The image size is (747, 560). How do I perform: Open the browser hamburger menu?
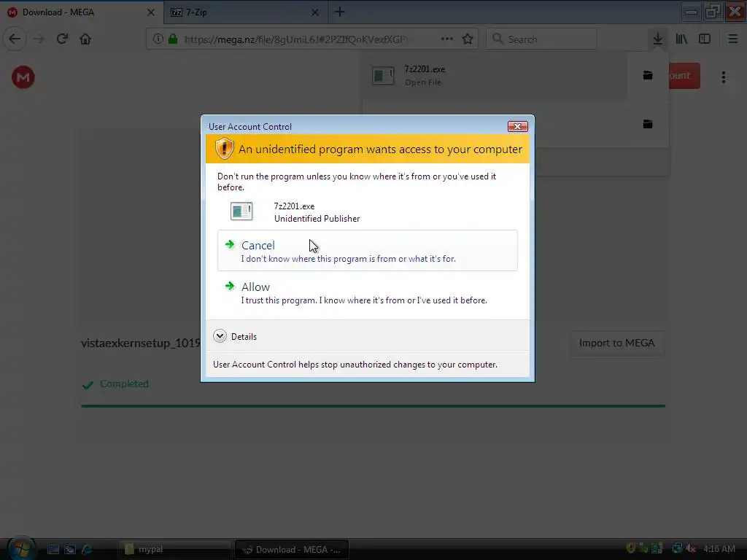click(733, 39)
